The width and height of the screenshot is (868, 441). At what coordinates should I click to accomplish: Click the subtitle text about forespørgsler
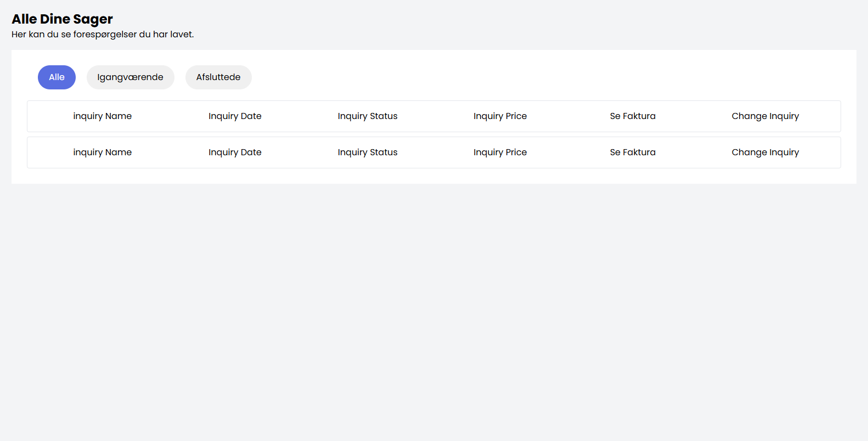(103, 35)
